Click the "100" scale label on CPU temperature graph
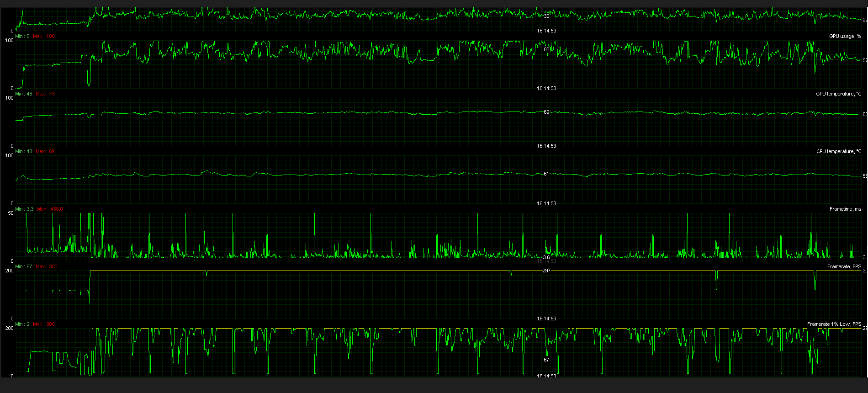868x393 pixels. (x=9, y=155)
